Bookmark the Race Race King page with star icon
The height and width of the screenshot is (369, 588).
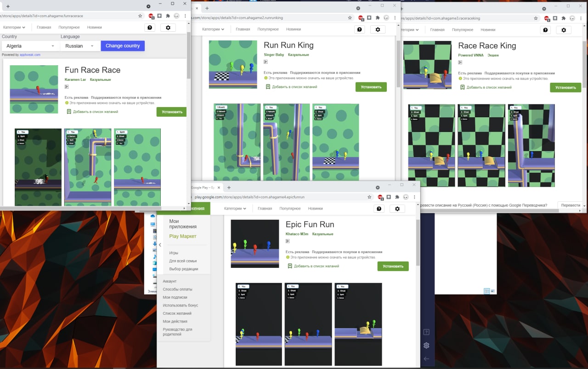pyautogui.click(x=536, y=18)
